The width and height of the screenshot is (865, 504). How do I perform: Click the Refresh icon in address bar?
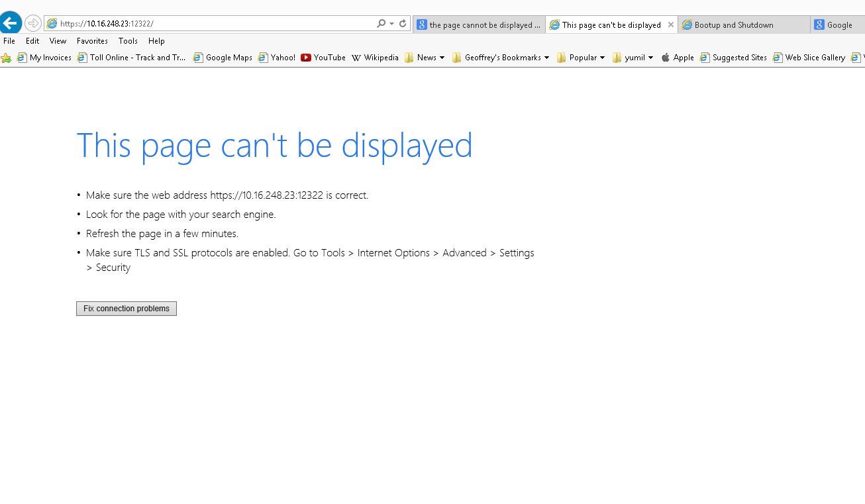(402, 23)
